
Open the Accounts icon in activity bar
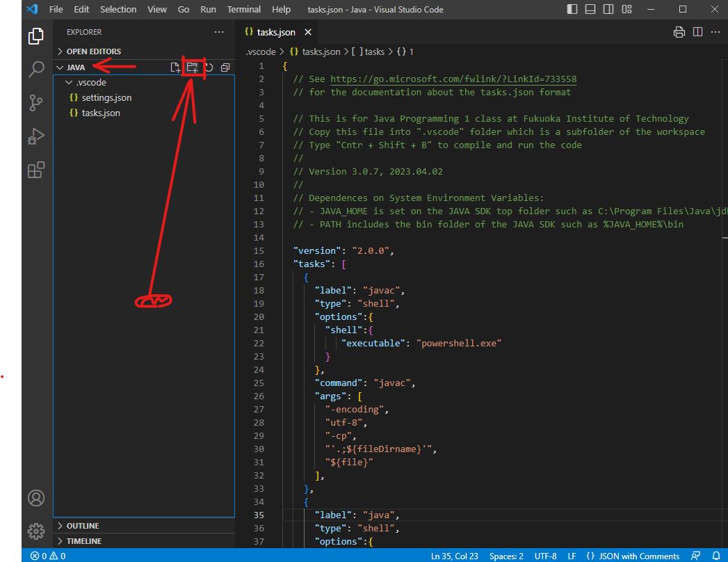(36, 498)
